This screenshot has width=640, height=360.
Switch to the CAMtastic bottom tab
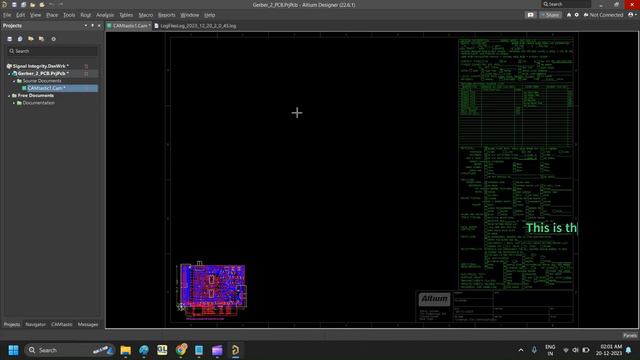pos(62,324)
